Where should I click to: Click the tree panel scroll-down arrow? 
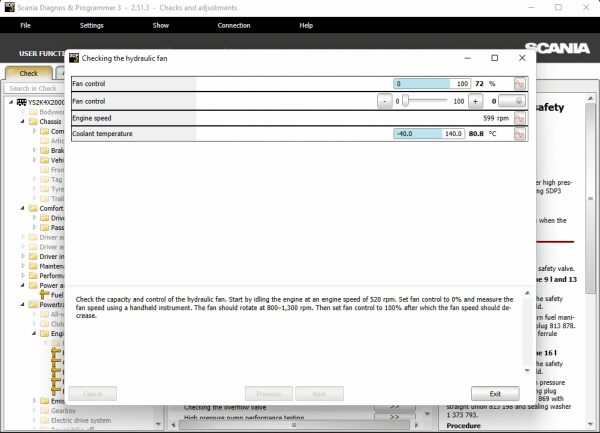[x=158, y=424]
